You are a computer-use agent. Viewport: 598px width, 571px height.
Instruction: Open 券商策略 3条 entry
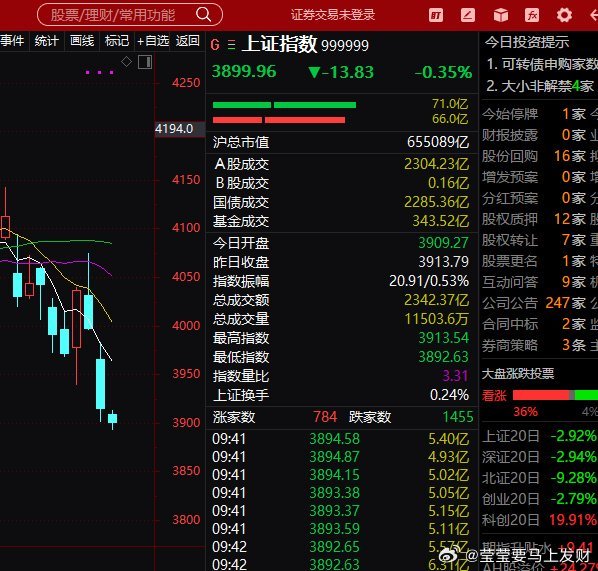point(534,345)
